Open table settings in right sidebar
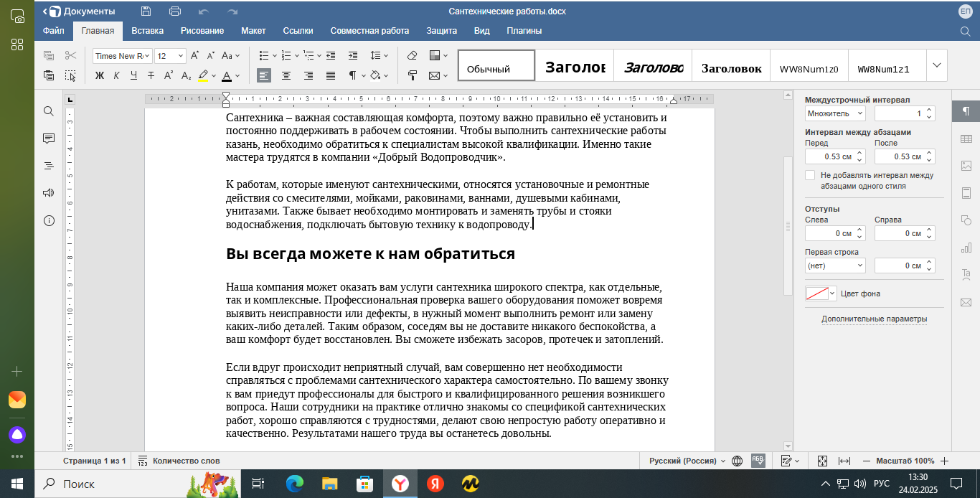Image resolution: width=980 pixels, height=498 pixels. (x=966, y=138)
